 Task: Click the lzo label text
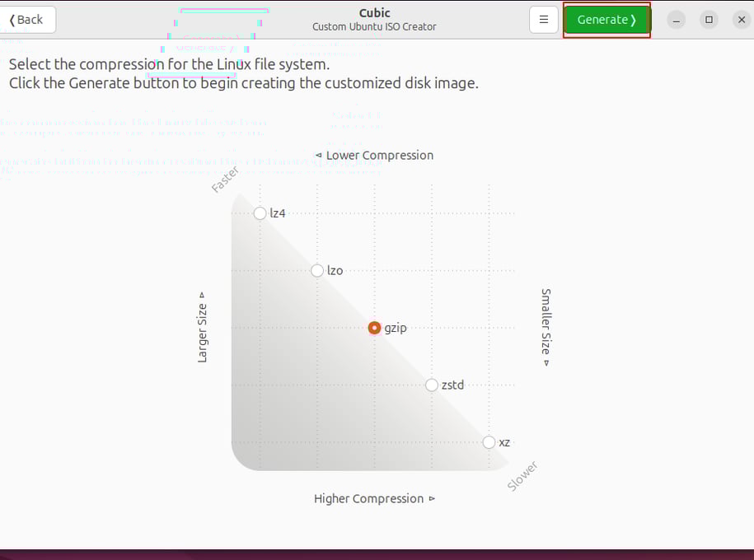(x=335, y=270)
